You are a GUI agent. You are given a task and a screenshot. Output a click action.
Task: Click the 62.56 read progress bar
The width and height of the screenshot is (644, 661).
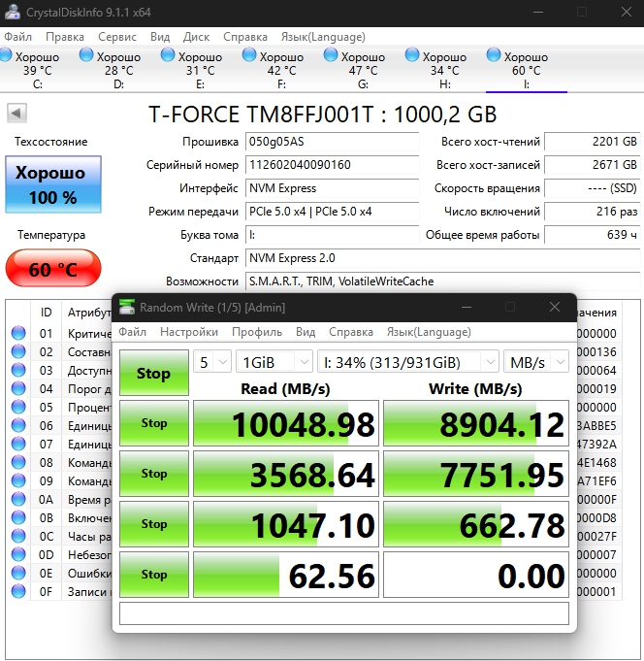(x=286, y=575)
